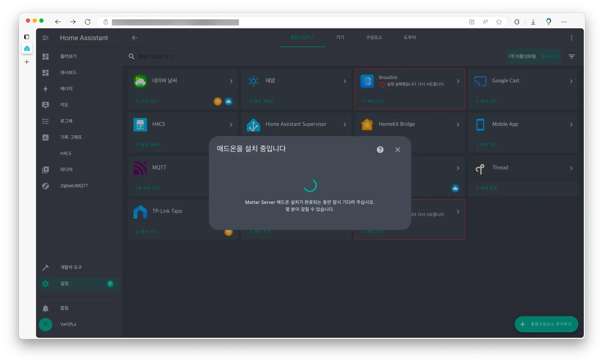Click the Google Cast integration logo
The height and width of the screenshot is (364, 604).
(x=480, y=81)
